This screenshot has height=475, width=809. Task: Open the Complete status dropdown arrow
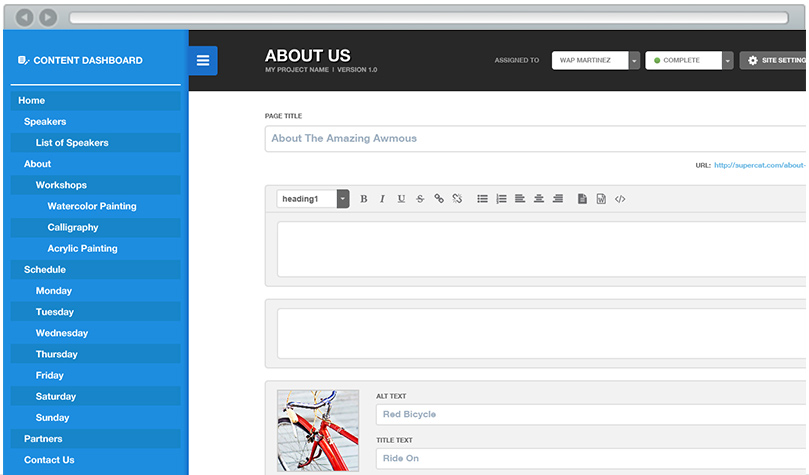click(727, 61)
